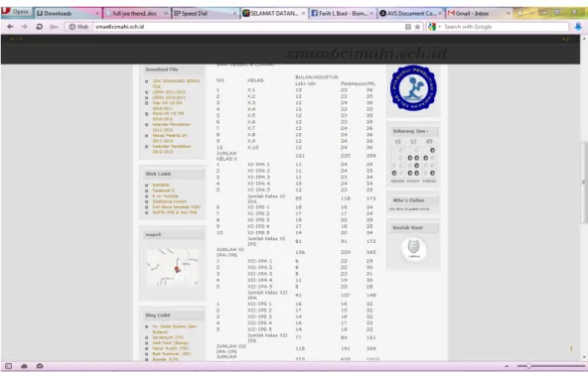Click the 'Jumlah Kelas XII IPA' label
The height and width of the screenshot is (376, 588).
[x=267, y=295]
